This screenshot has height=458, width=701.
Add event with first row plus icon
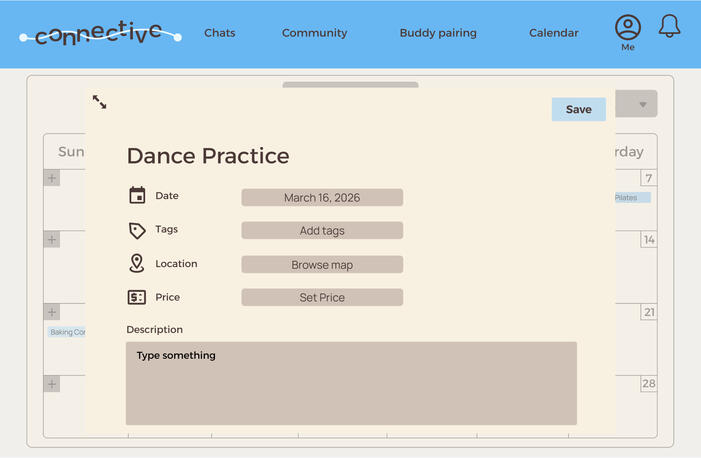52,178
